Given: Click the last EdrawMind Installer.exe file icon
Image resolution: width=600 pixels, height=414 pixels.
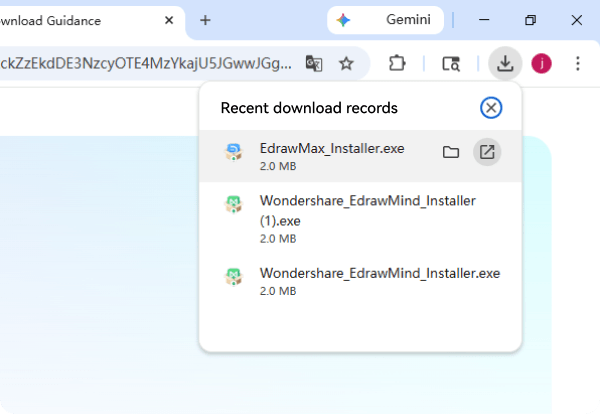Looking at the screenshot, I should tap(233, 277).
